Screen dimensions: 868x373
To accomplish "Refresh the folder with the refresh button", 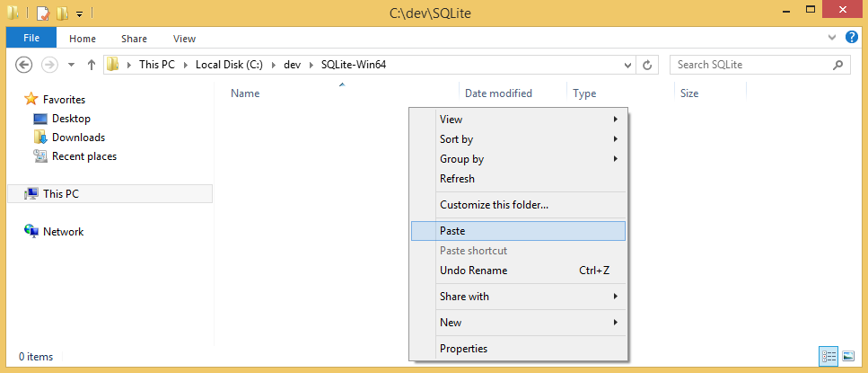I will (x=646, y=65).
